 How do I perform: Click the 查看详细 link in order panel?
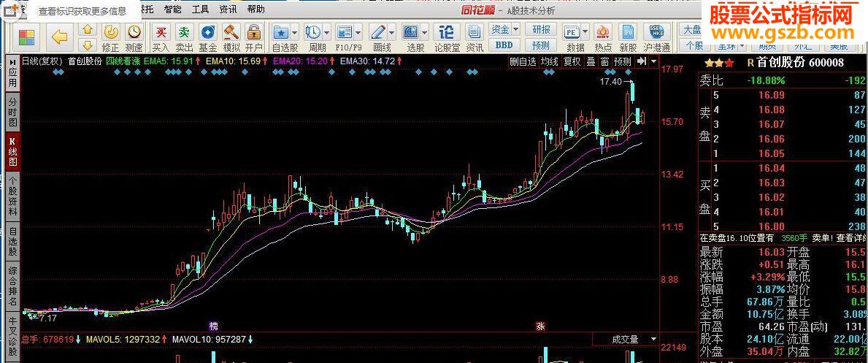click(853, 238)
